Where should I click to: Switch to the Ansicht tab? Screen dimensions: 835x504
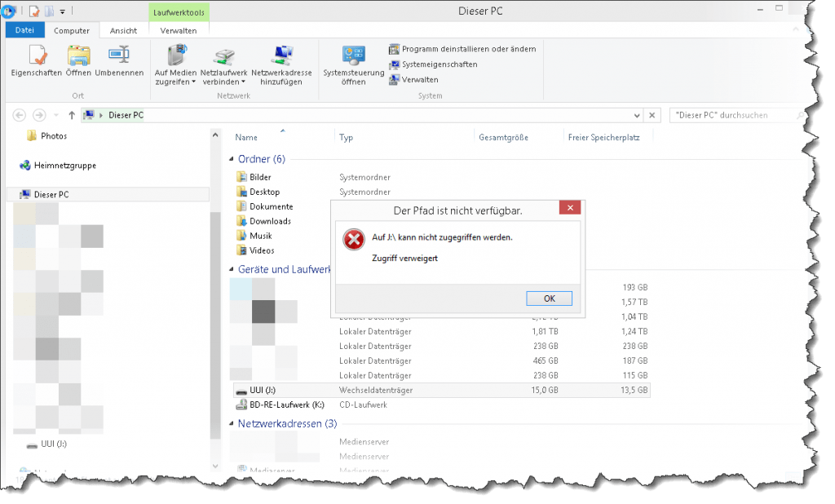coord(124,30)
